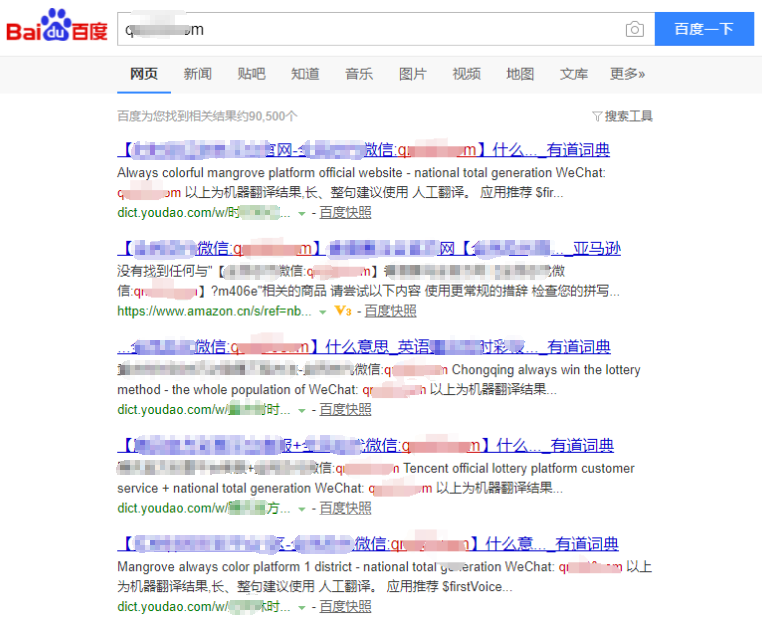Click the V3 verification badge icon
Image resolution: width=762 pixels, height=625 pixels.
342,311
